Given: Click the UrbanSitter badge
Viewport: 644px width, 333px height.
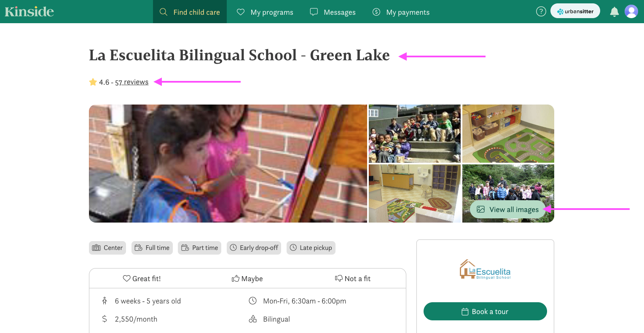Looking at the screenshot, I should point(575,11).
